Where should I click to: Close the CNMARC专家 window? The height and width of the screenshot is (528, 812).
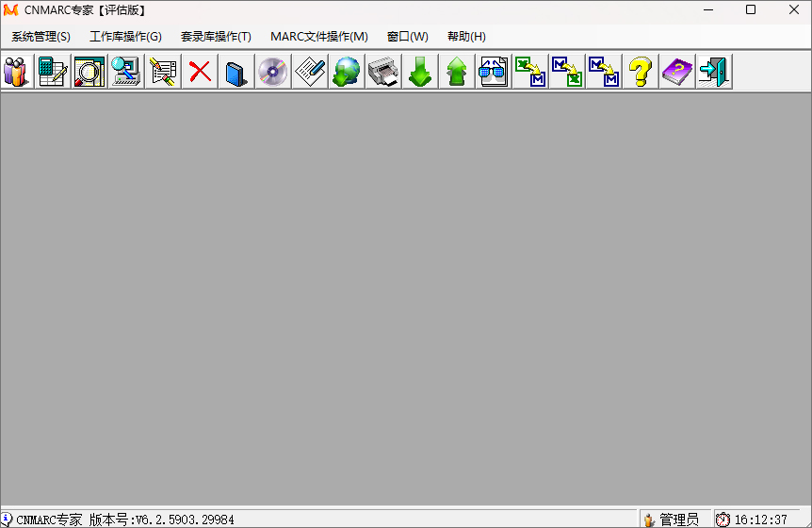point(794,9)
